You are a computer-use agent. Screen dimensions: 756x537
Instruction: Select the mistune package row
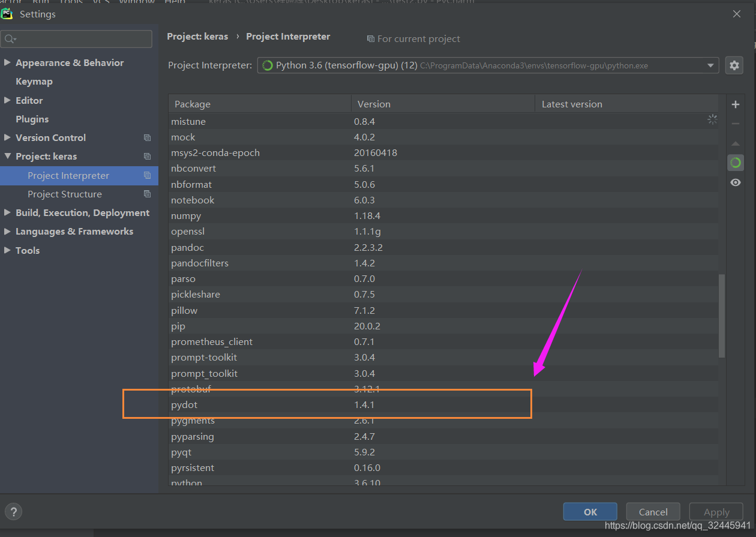pos(443,122)
